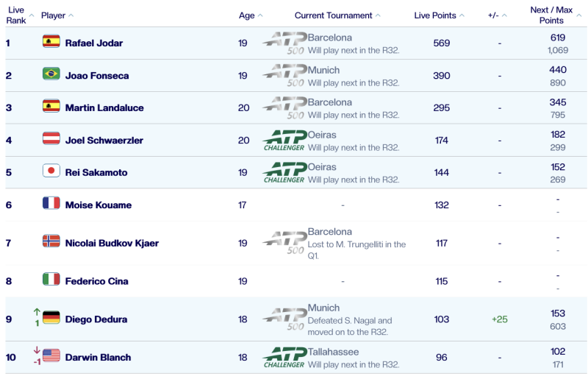Click the Italy flag beside Federico Cina
This screenshot has height=379, width=588.
tap(51, 280)
